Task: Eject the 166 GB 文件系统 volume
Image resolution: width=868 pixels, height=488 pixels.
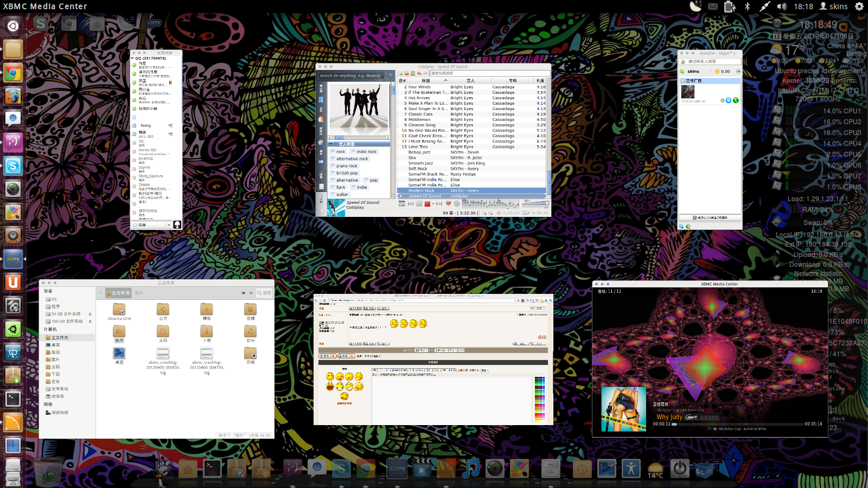Action: 90,322
